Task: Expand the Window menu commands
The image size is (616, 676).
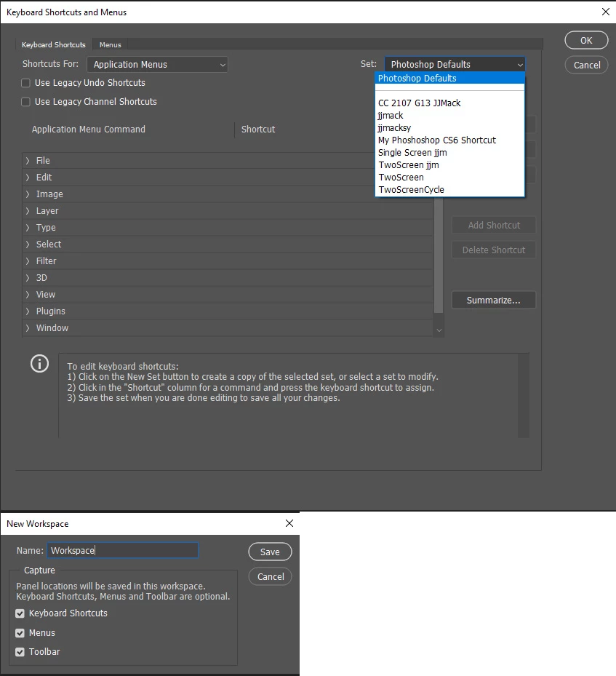Action: [x=28, y=328]
